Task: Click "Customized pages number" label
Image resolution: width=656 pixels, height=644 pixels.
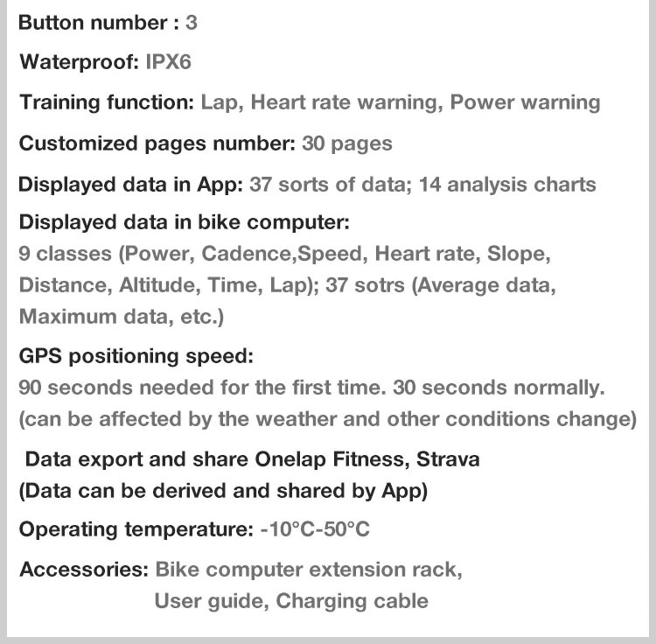Action: pos(157,143)
